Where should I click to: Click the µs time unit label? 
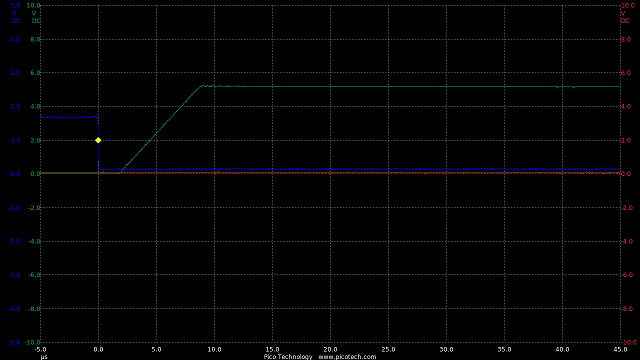[44, 357]
